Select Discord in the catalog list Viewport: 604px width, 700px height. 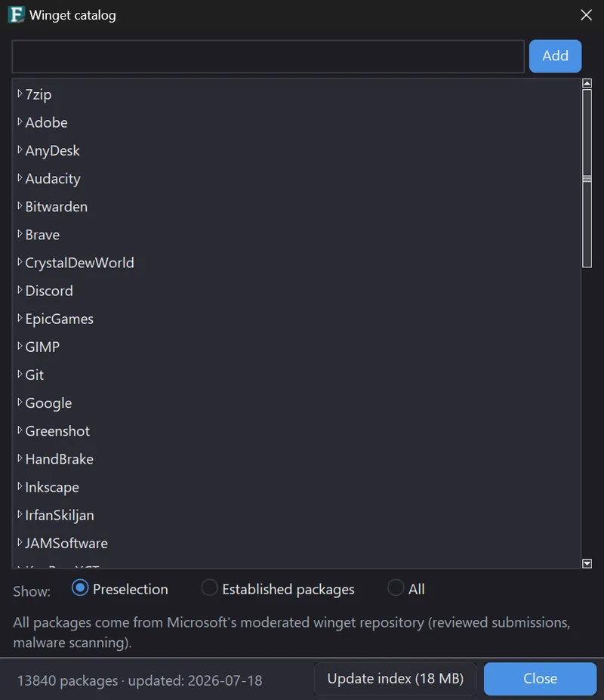click(49, 291)
